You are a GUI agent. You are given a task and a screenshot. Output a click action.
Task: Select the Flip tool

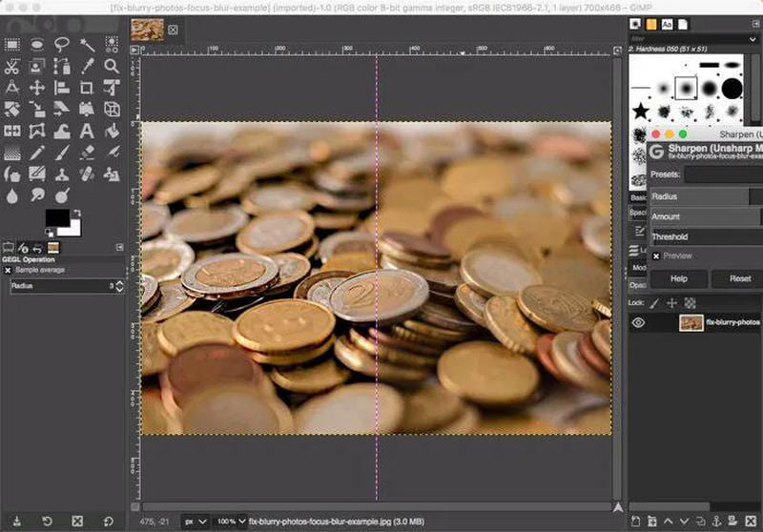[12, 132]
